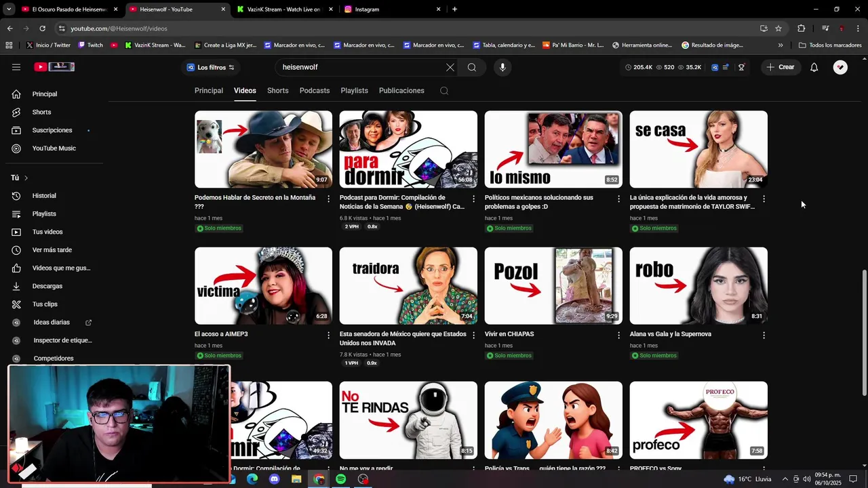Open Spotify from the taskbar
The height and width of the screenshot is (488, 868).
340,479
